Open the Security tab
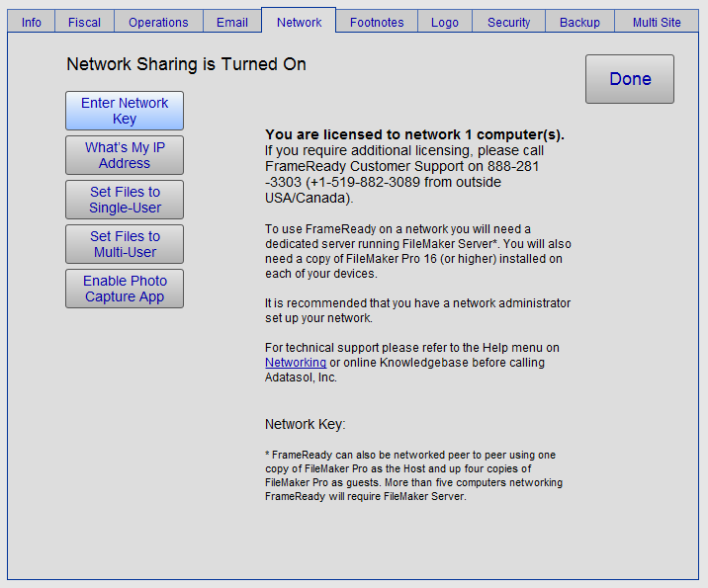This screenshot has height=588, width=708. pyautogui.click(x=508, y=22)
